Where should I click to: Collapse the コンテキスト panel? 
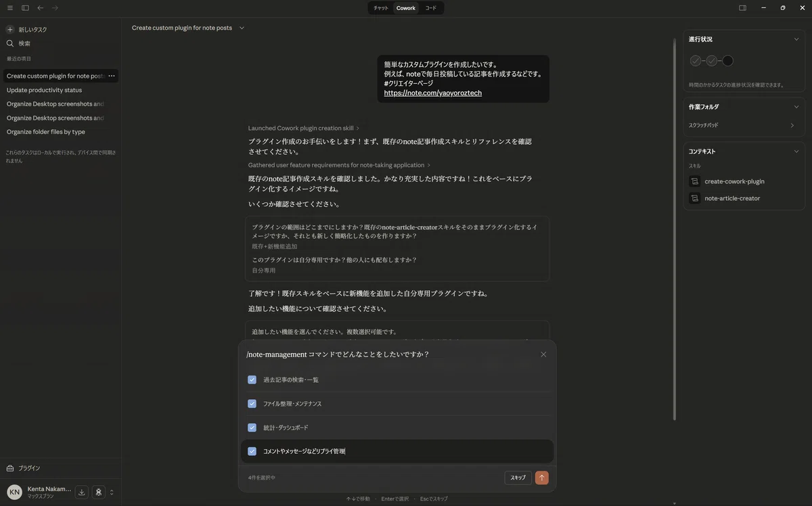coord(796,152)
